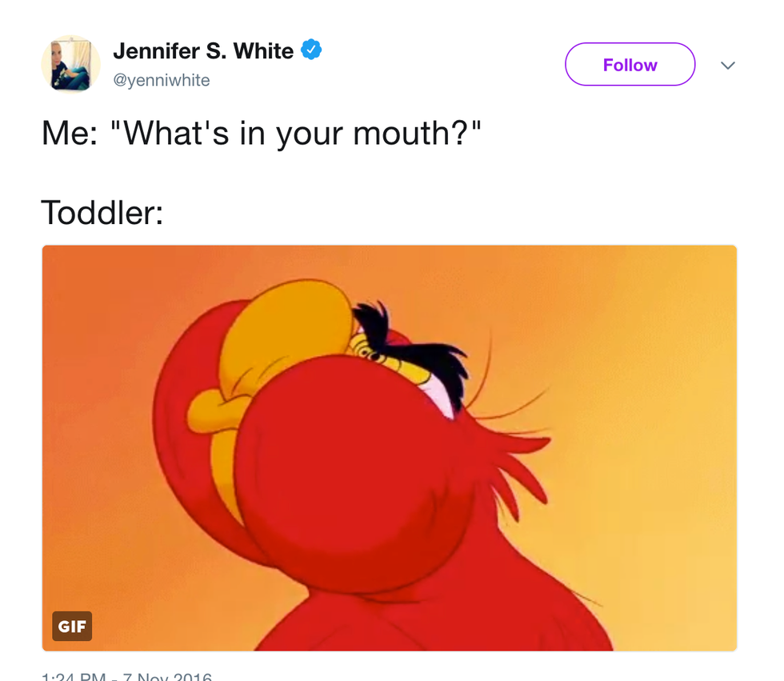Click the orange background of the GIF

click(650, 350)
